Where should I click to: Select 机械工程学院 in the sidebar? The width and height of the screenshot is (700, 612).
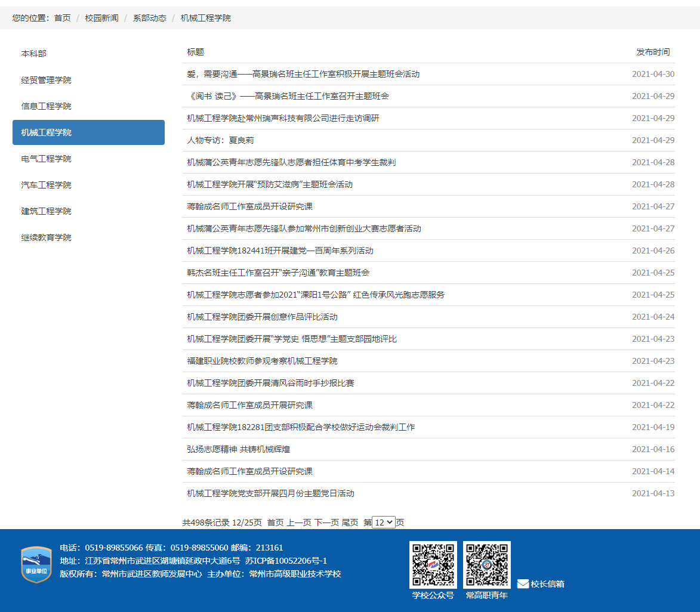pyautogui.click(x=88, y=132)
